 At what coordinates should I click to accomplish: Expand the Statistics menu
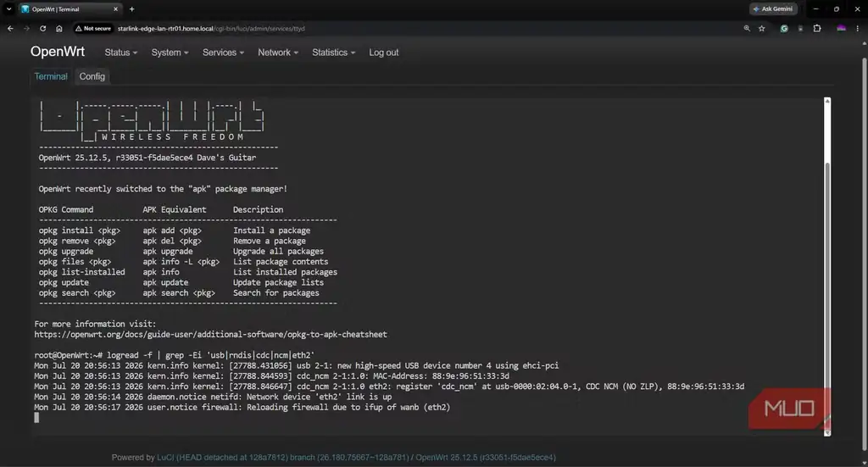pos(334,53)
